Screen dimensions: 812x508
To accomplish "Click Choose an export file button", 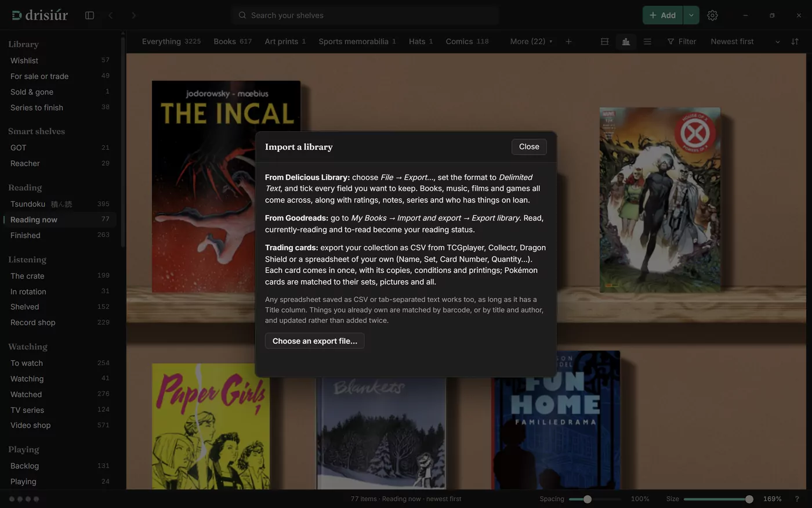I will (315, 341).
